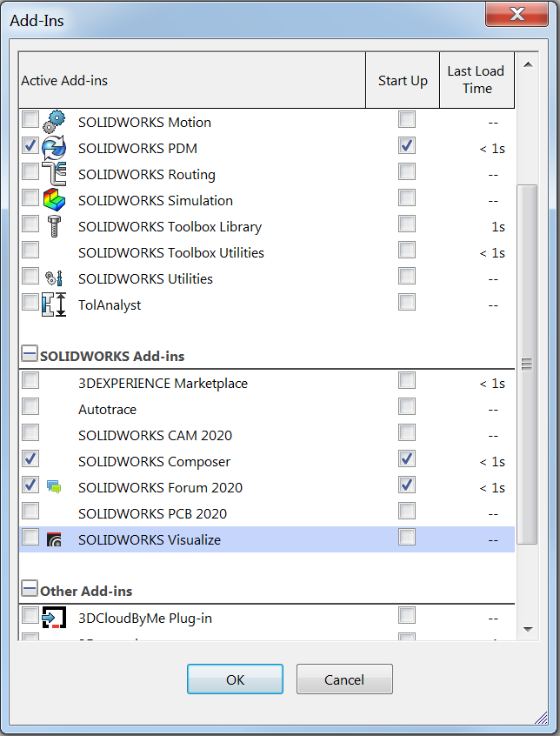Uncheck SOLIDWORKS Composer active checkbox
Screen dimensions: 560x736
tap(30, 458)
